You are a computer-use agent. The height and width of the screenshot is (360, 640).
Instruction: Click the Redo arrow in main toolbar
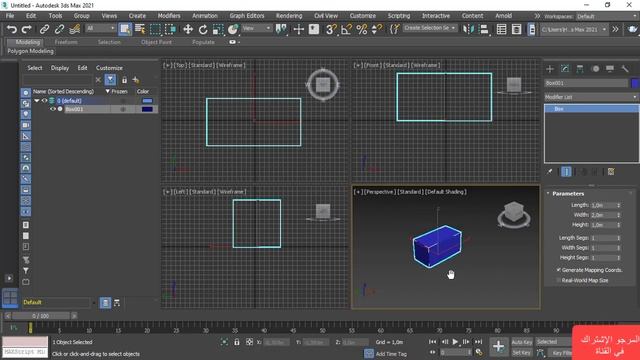pos(27,29)
